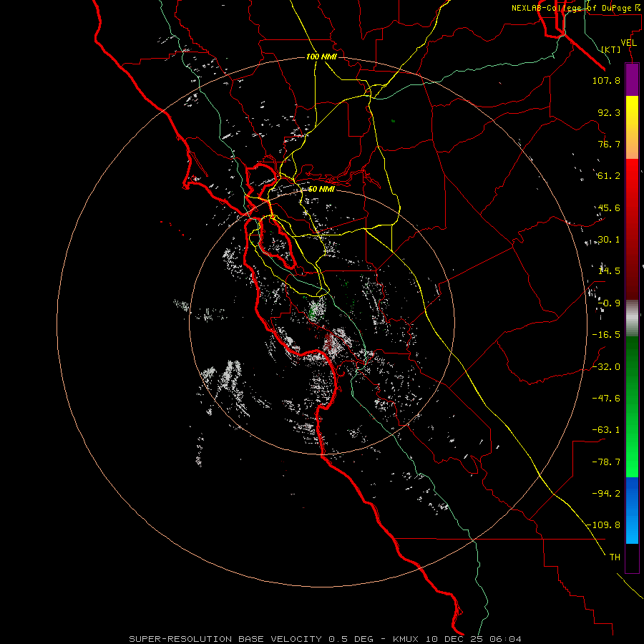
Task: Pick the black TH segment of color bar
Action: coord(632,558)
